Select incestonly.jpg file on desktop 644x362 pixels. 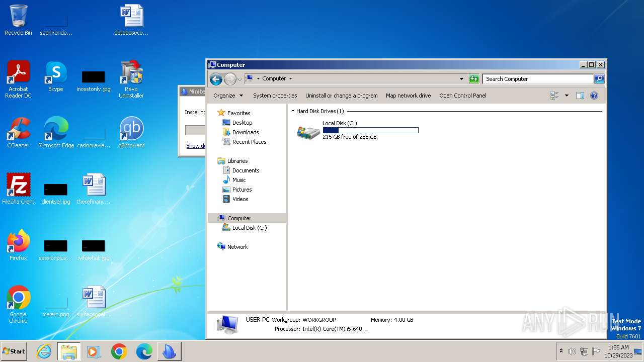[x=94, y=80]
